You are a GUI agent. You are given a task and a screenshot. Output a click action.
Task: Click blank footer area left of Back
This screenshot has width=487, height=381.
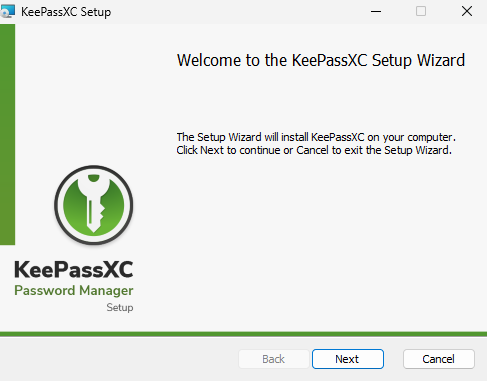[x=117, y=359]
